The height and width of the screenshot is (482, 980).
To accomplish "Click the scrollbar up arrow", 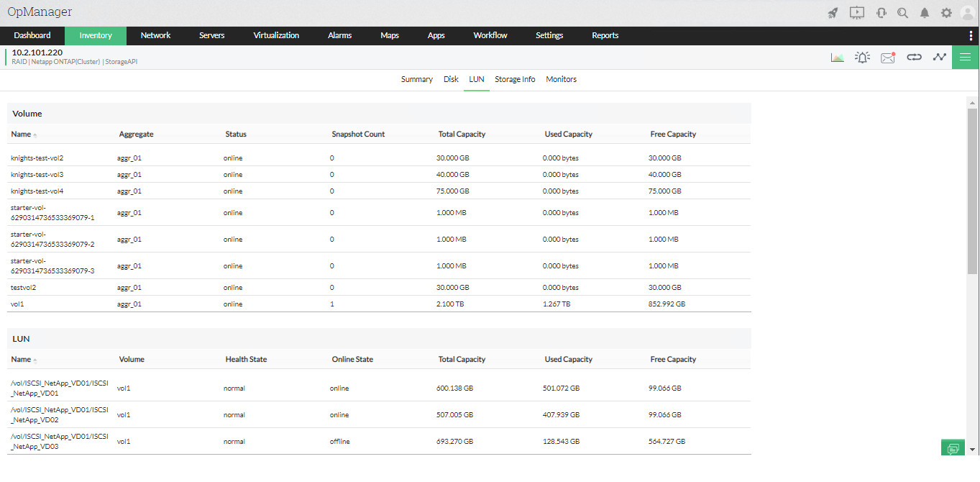I will click(972, 103).
